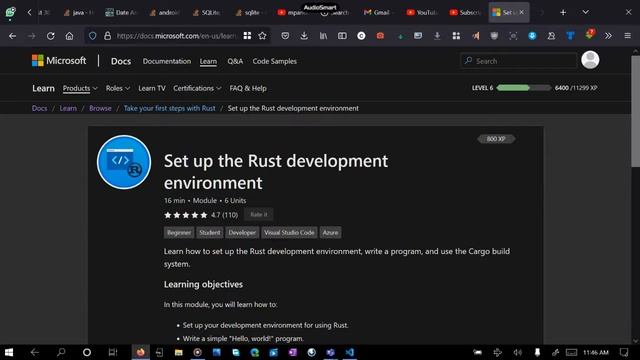
Task: Open the Firefox hamburger application menu
Action: (x=627, y=36)
